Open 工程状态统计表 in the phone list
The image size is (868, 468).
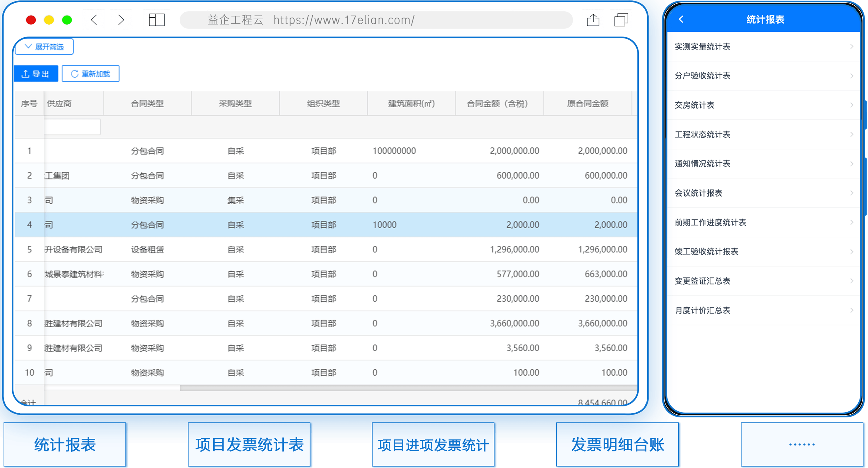[764, 134]
